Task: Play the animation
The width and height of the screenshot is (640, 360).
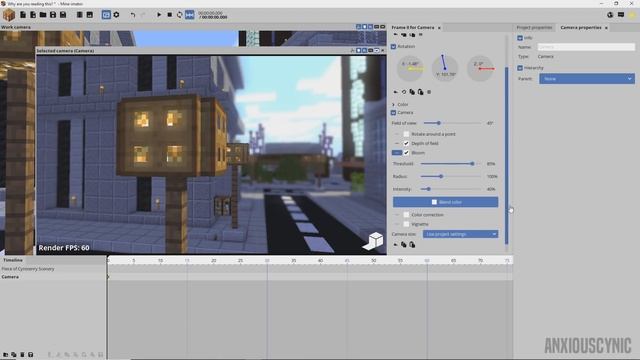Action: pyautogui.click(x=159, y=15)
